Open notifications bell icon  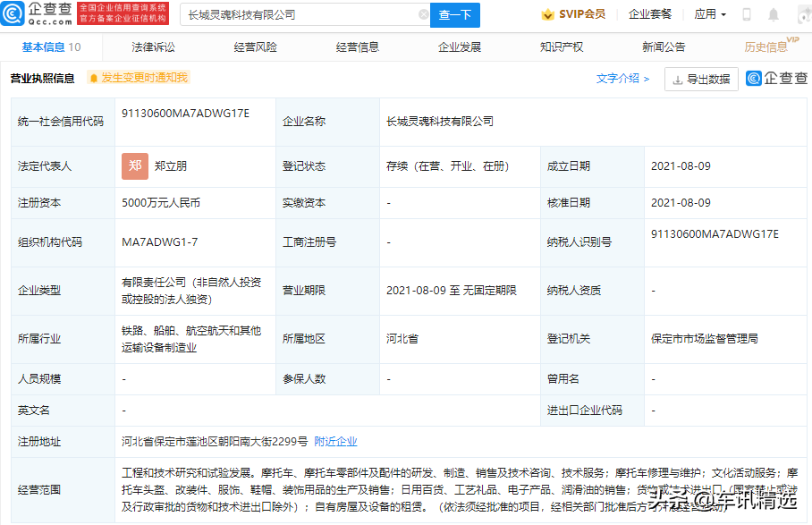click(774, 14)
